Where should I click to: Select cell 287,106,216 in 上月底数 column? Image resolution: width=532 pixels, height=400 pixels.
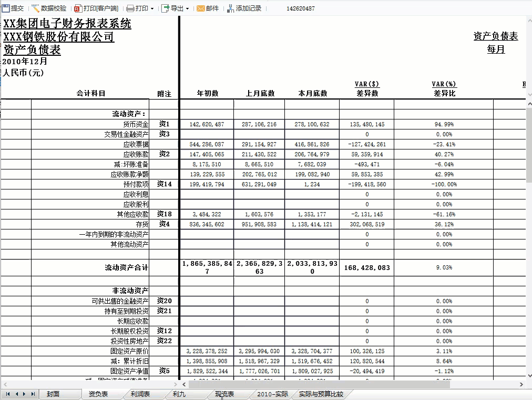tap(259, 124)
